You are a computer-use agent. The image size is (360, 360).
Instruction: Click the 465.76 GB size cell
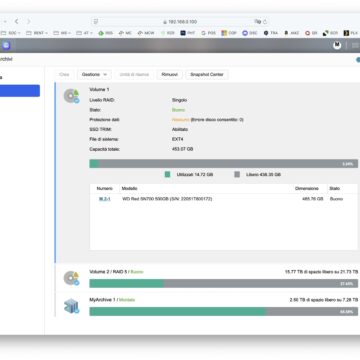[x=312, y=199]
